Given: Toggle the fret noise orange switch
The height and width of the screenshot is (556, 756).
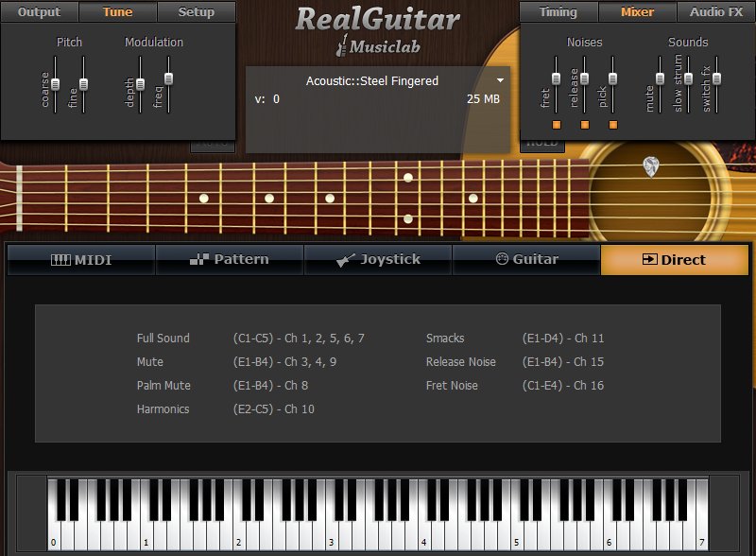Looking at the screenshot, I should 557,125.
